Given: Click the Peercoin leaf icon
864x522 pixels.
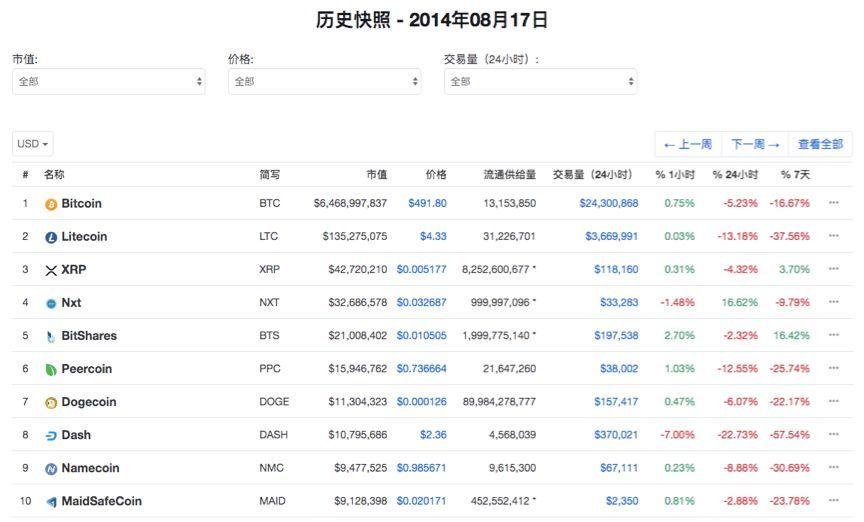Looking at the screenshot, I should pyautogui.click(x=51, y=370).
